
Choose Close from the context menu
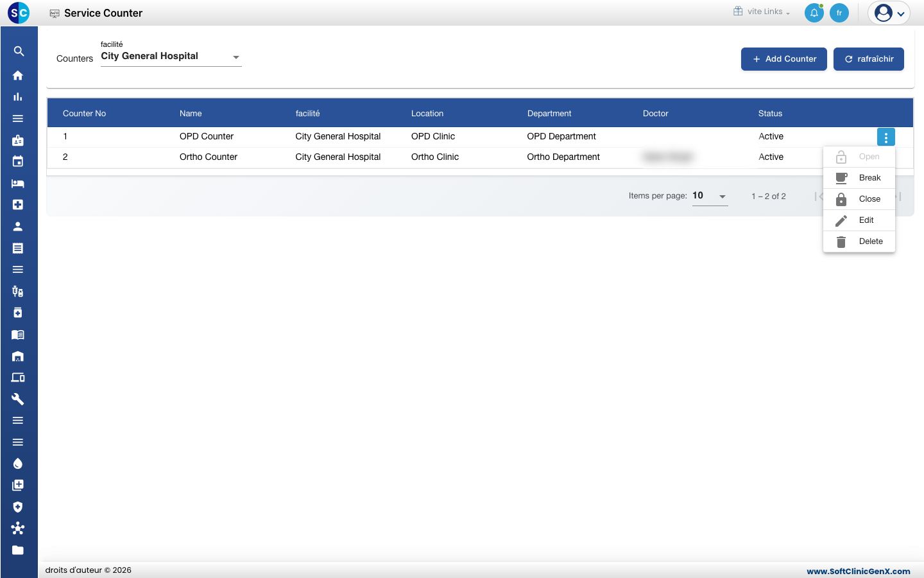pyautogui.click(x=859, y=199)
